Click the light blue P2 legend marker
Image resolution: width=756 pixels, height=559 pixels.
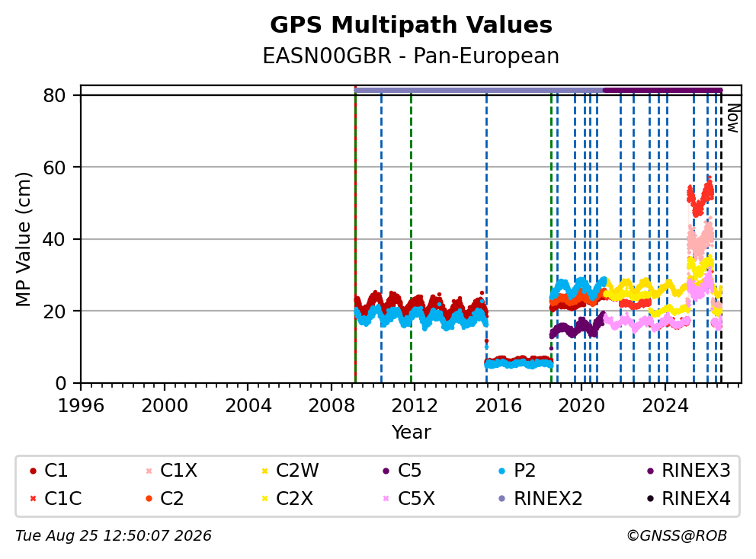point(502,471)
